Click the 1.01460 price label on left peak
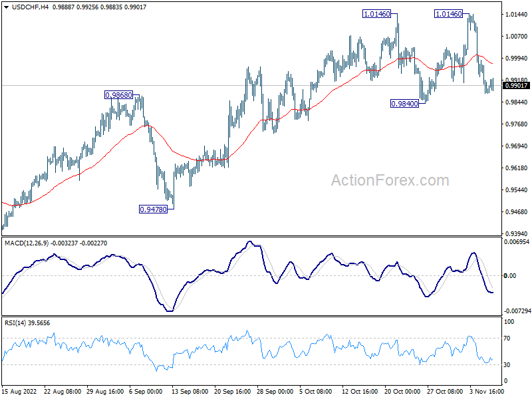Viewport: 532px width, 399px height. pos(376,14)
